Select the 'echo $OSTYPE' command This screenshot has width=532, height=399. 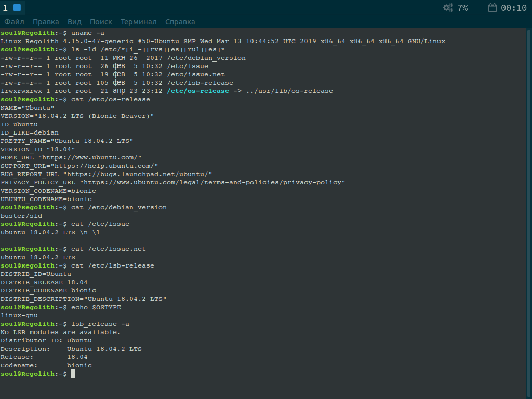coord(96,308)
